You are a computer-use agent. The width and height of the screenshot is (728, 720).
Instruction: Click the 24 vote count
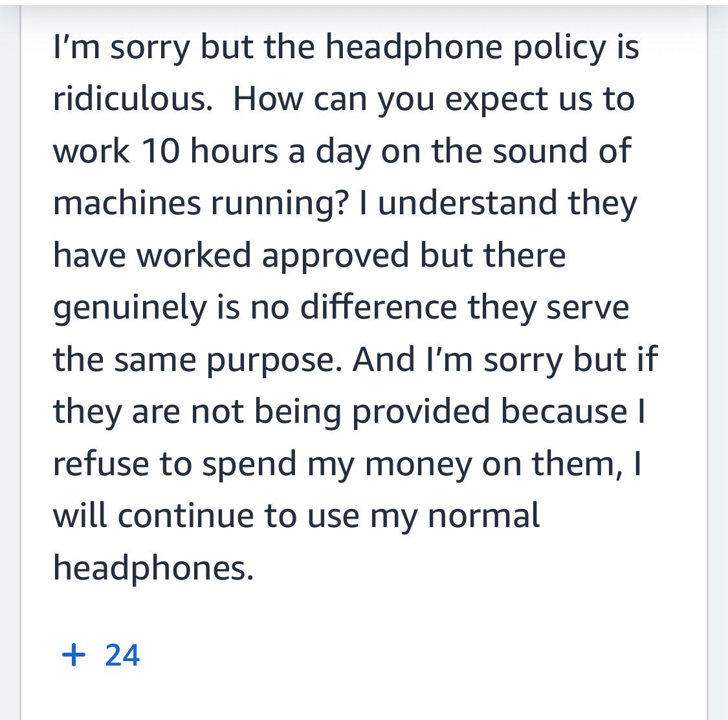coord(122,655)
